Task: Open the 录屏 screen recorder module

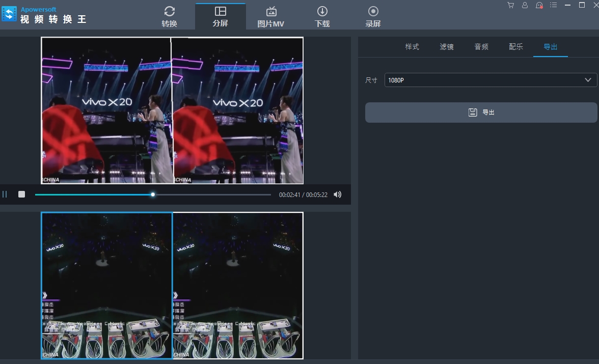Action: (373, 16)
